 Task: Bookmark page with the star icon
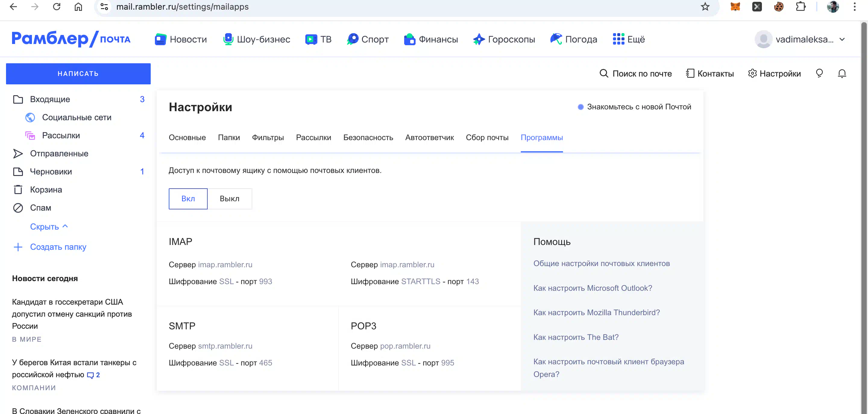pos(705,7)
